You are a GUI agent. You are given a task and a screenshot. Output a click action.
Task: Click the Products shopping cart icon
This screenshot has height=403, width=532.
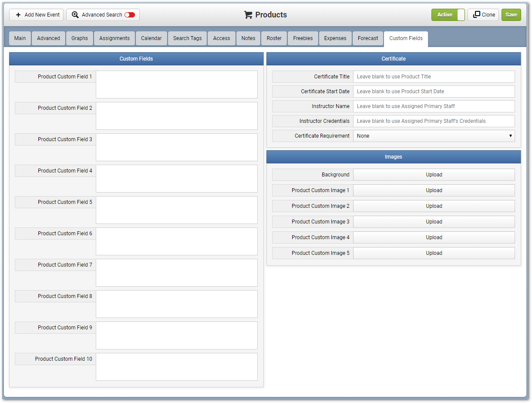point(248,15)
